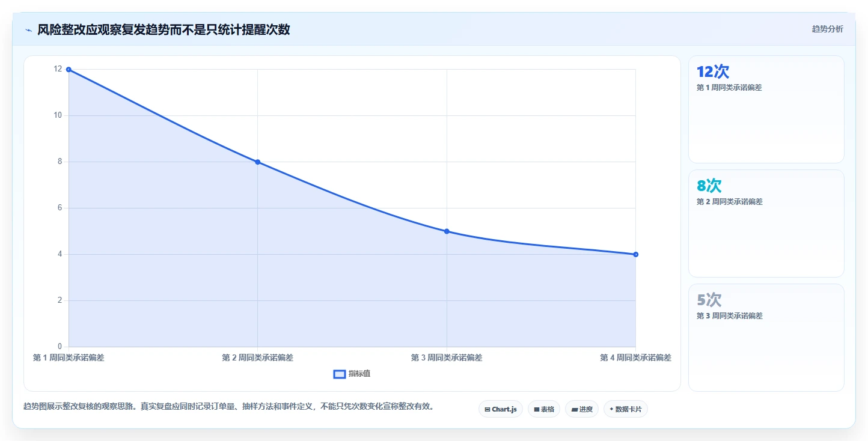
Task: Click x-axis label 第 1 周同类承诺偏差
Action: [x=69, y=357]
